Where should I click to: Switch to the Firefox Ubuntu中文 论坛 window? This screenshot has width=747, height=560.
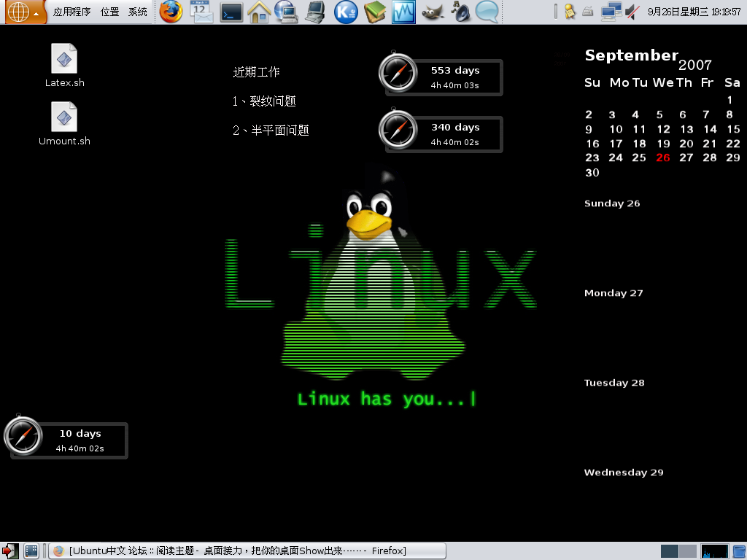(x=247, y=551)
